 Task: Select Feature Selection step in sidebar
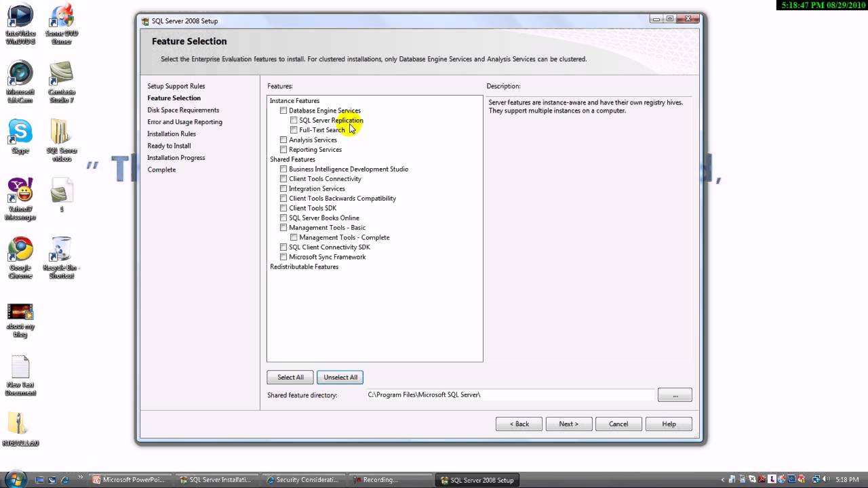click(x=174, y=98)
